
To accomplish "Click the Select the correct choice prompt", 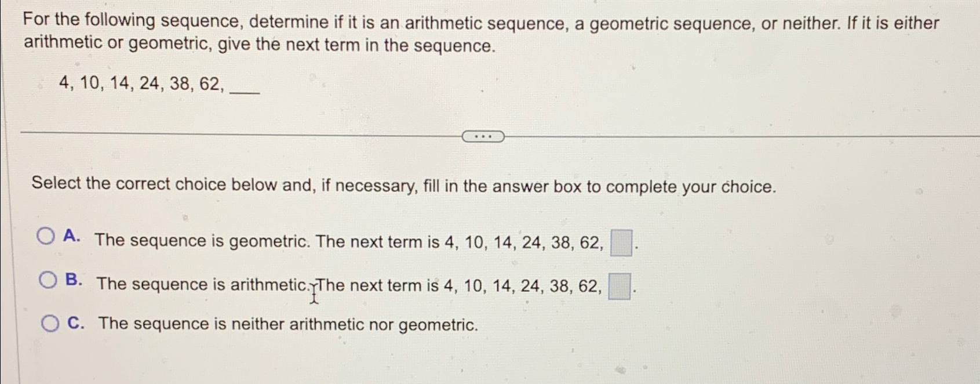I will pos(404,185).
